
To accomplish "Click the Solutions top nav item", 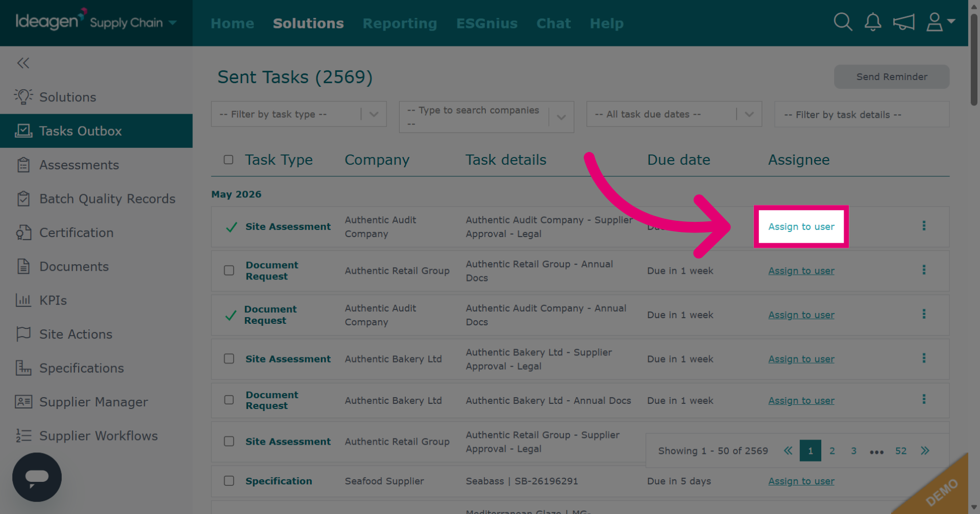I will [x=308, y=23].
